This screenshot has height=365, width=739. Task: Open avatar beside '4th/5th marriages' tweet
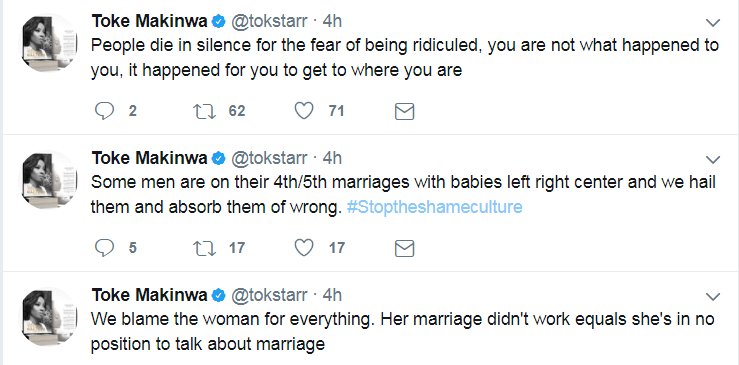coord(49,180)
